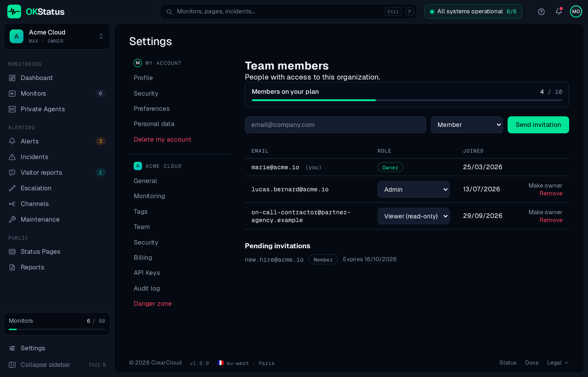Go to the Danger zone section

[x=153, y=304]
